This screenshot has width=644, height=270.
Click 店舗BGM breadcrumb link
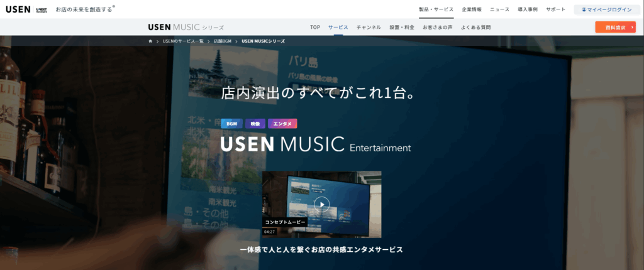click(x=223, y=41)
